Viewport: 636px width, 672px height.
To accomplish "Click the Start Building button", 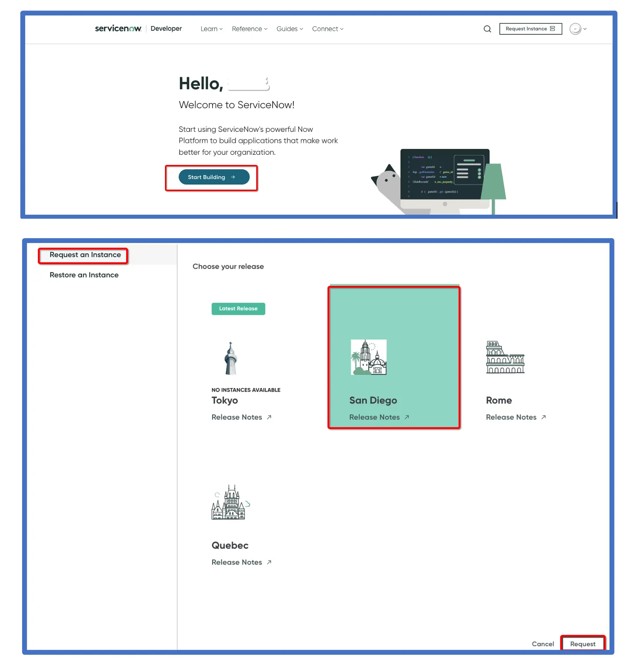I will point(214,177).
